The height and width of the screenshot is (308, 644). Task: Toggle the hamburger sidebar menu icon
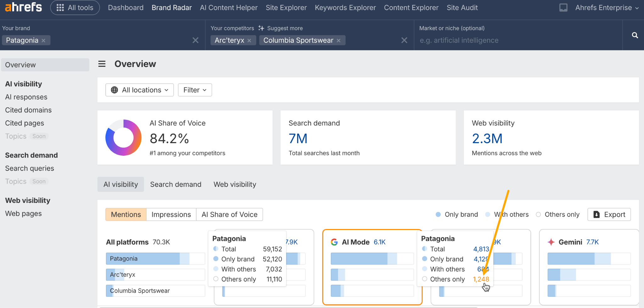102,64
